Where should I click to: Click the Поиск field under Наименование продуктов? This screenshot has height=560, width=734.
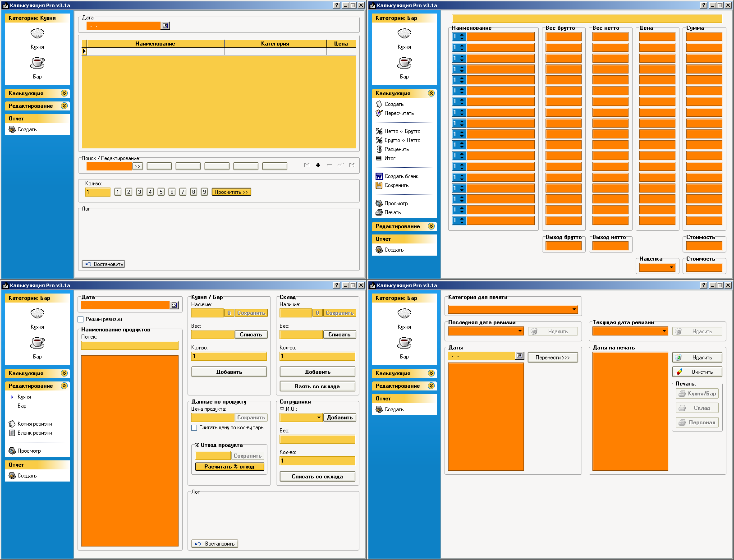129,345
